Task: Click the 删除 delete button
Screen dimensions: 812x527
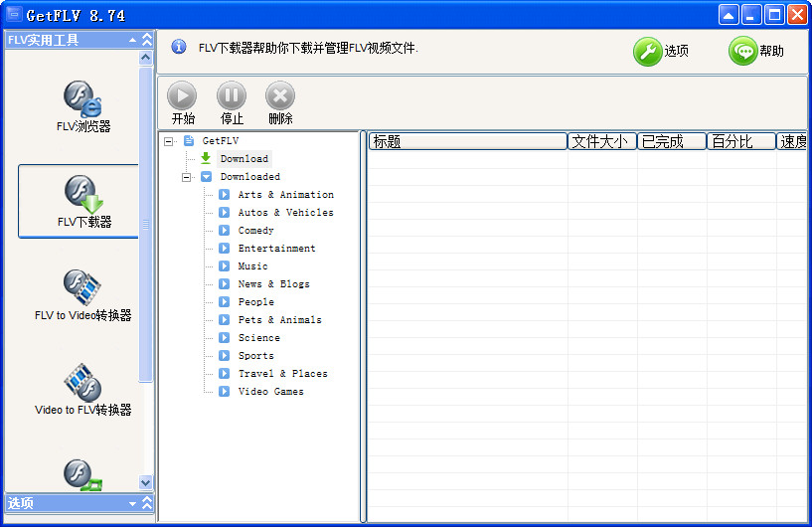Action: point(280,102)
